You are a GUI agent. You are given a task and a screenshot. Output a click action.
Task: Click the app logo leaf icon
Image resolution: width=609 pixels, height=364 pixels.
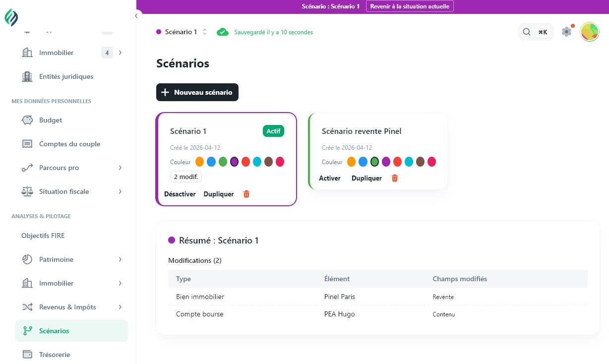click(11, 18)
